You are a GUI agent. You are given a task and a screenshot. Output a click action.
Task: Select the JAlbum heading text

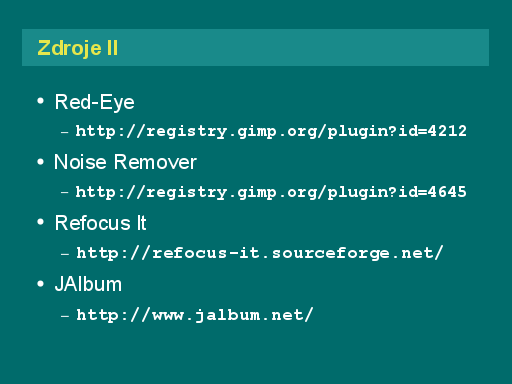pos(88,284)
